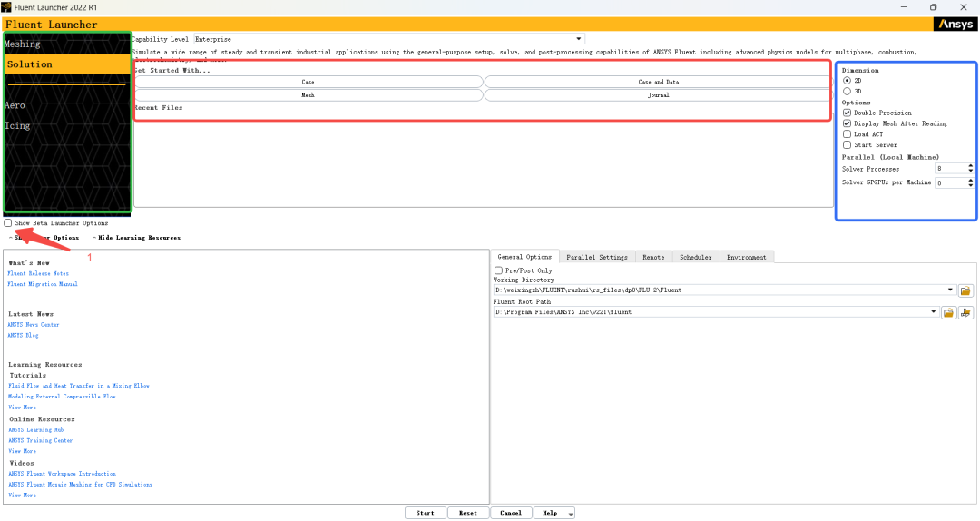Viewport: 980px width, 521px height.
Task: Click the Journal button
Action: coord(658,95)
